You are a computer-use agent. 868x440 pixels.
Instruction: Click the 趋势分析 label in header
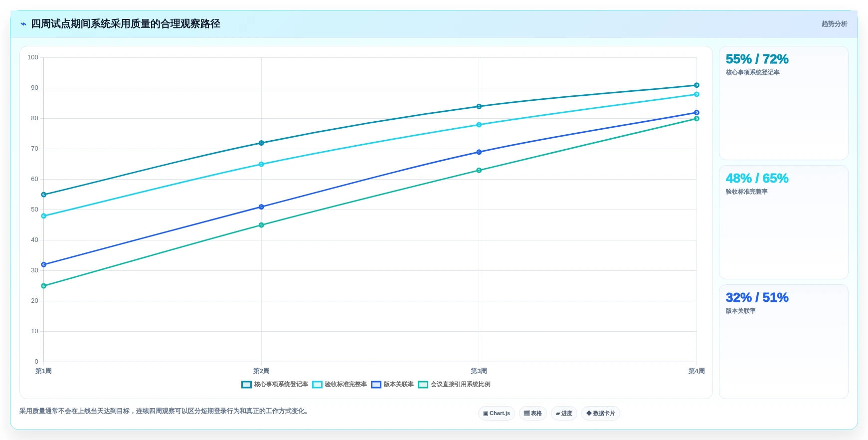(x=834, y=24)
